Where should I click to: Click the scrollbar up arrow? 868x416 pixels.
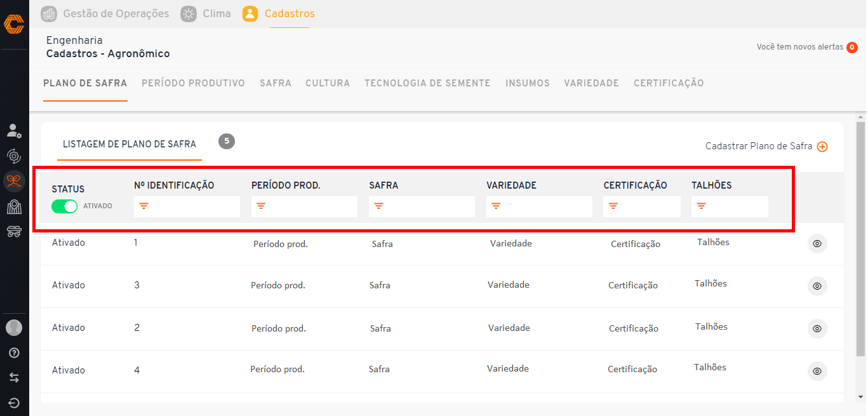860,117
